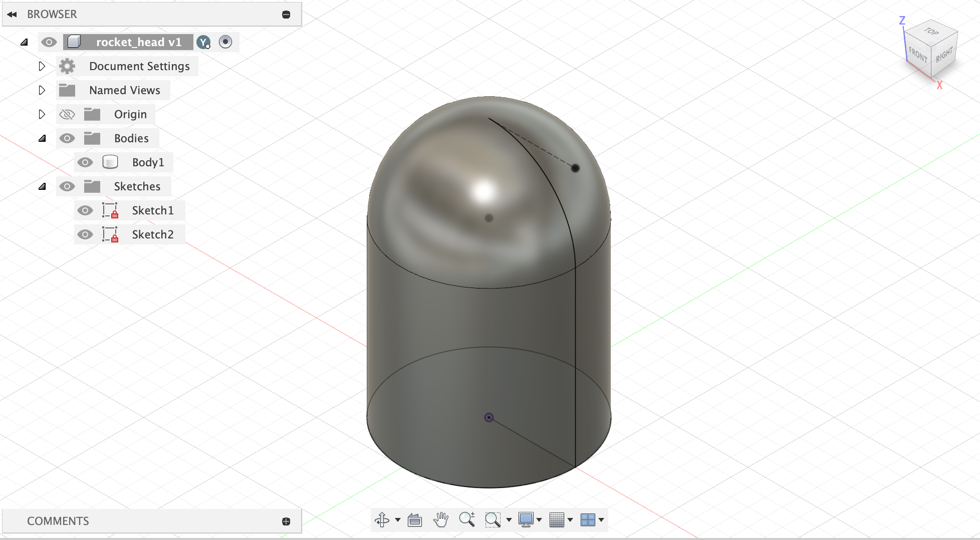Toggle visibility of Sketch1

(85, 210)
